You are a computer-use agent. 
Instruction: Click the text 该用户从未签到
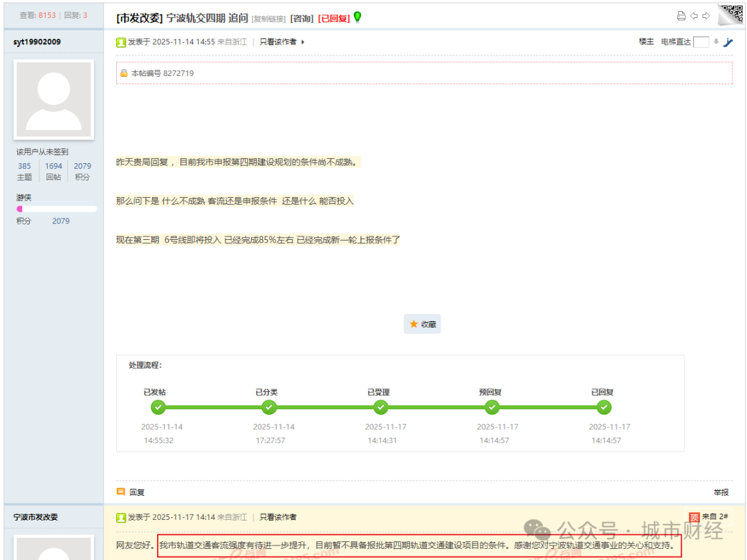click(x=42, y=151)
